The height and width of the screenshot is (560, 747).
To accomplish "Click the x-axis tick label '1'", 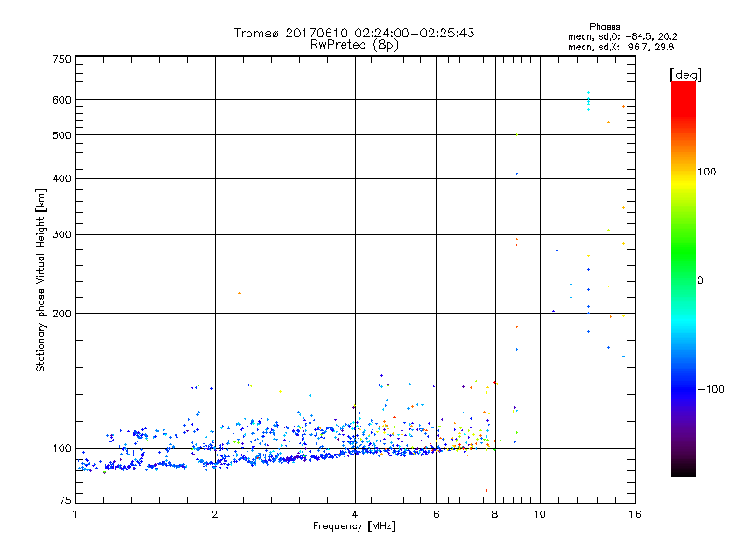I will (75, 514).
